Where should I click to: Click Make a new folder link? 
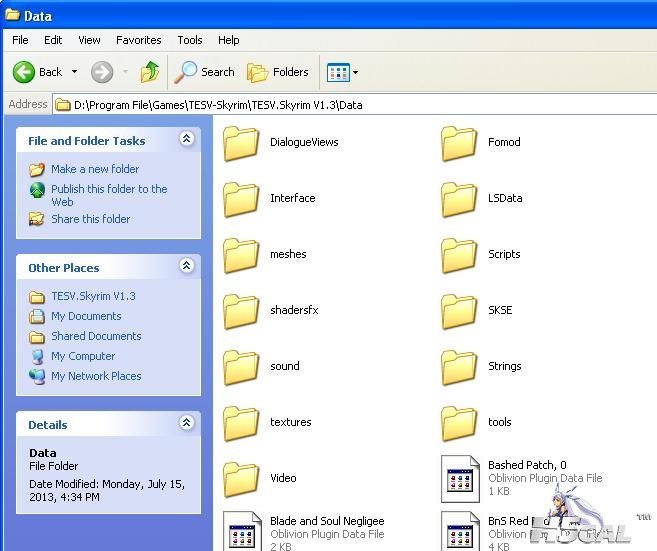tap(95, 169)
